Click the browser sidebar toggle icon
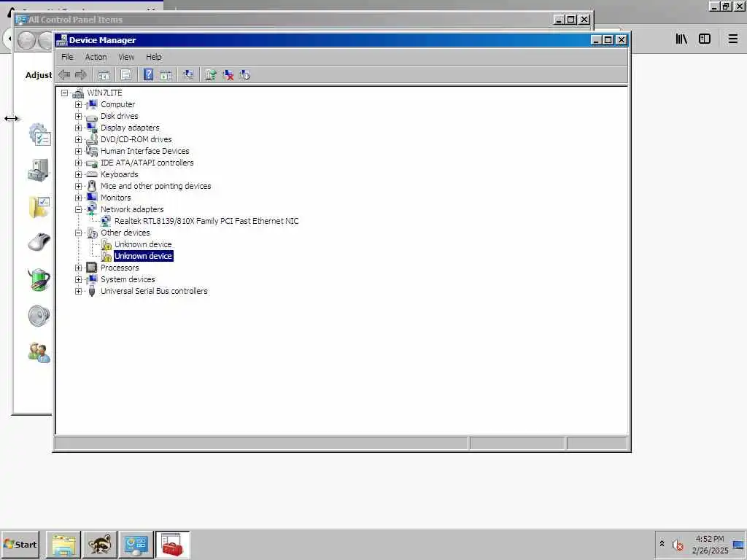Viewport: 747px width, 560px height. coord(705,39)
